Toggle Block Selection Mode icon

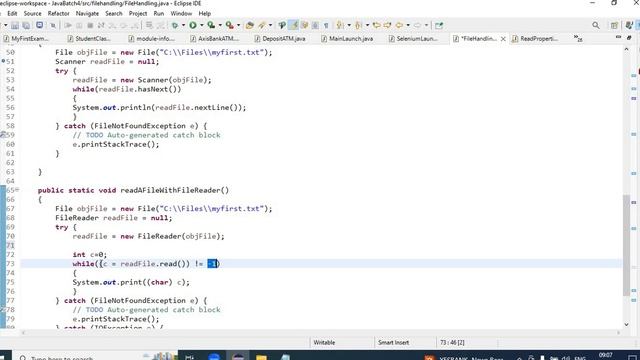tap(316, 25)
